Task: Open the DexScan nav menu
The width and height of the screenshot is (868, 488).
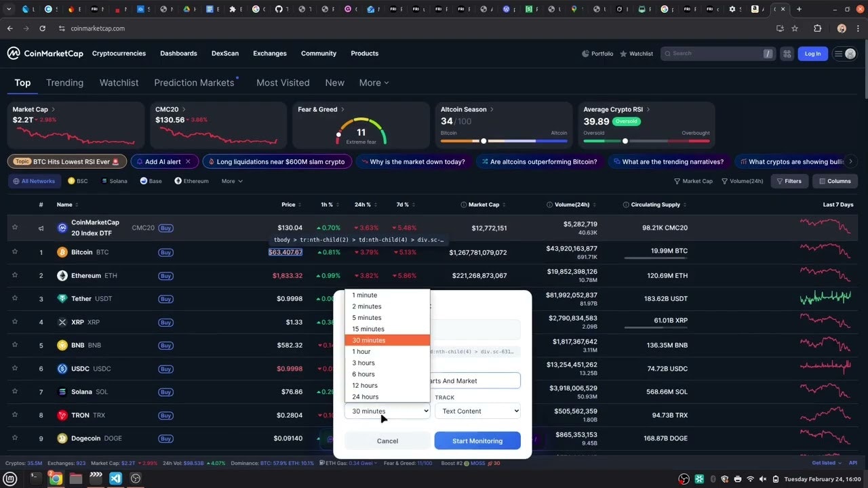Action: [225, 54]
